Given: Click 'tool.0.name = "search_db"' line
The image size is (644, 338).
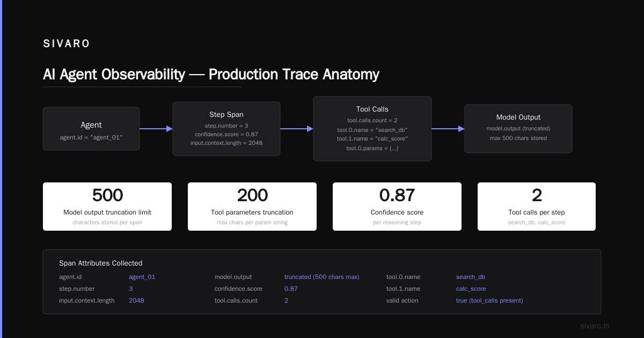Looking at the screenshot, I should [x=372, y=130].
